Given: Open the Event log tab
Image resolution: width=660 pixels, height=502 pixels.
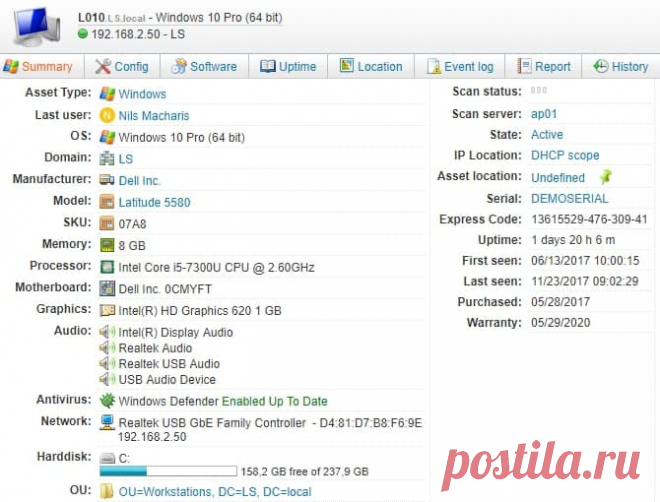Looking at the screenshot, I should (x=460, y=66).
